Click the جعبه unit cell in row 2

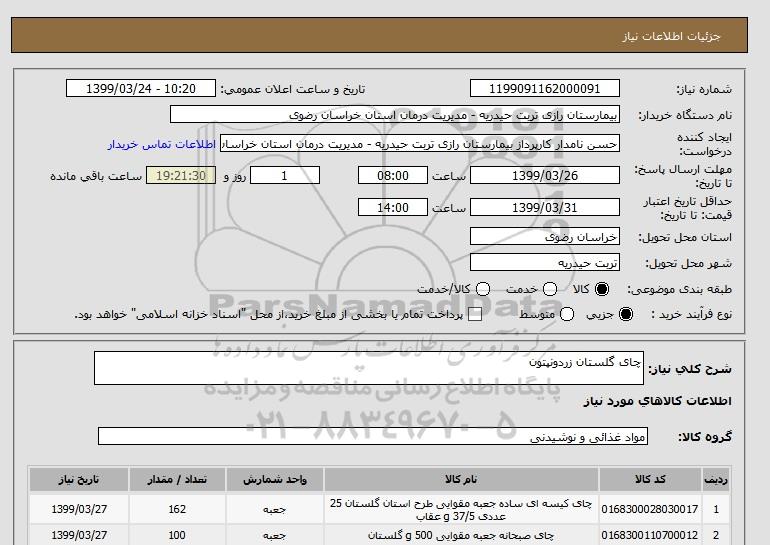(x=275, y=535)
